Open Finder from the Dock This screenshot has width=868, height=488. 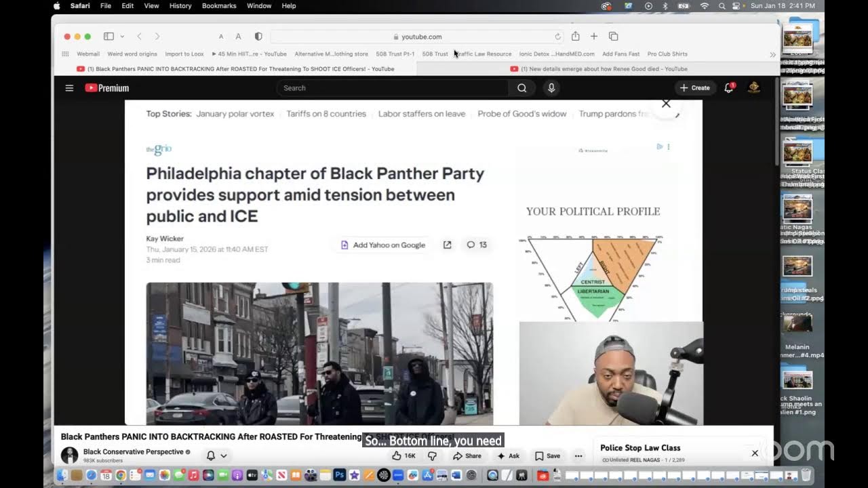point(62,475)
